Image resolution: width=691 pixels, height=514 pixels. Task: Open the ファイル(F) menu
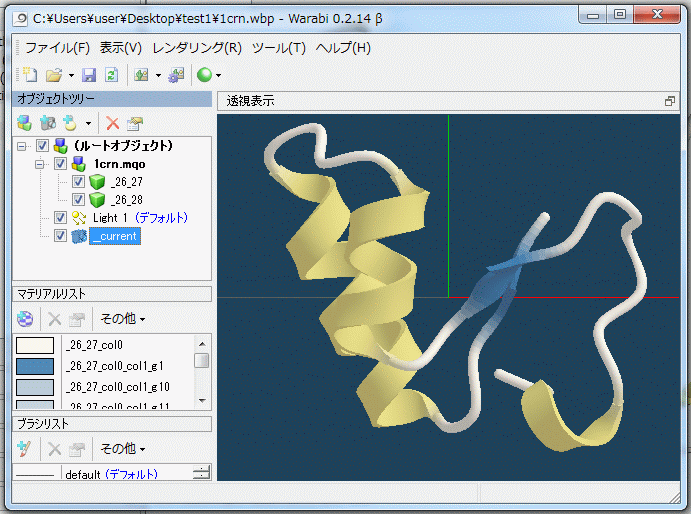(x=57, y=47)
